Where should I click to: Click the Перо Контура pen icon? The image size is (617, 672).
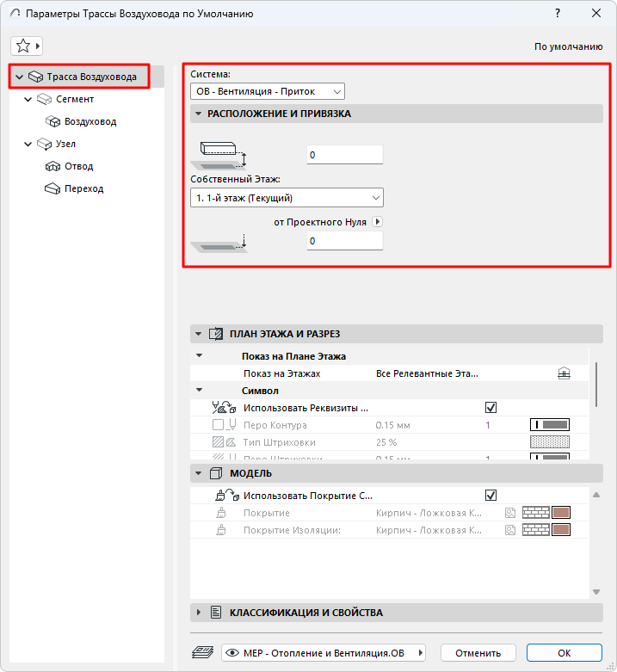point(224,425)
